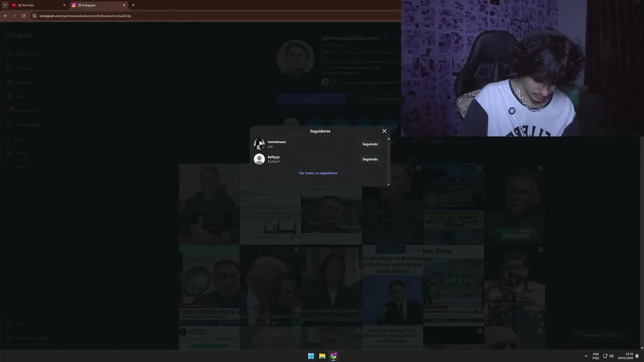The image size is (644, 362).
Task: Click the kelkyyy username
Action: point(274,157)
